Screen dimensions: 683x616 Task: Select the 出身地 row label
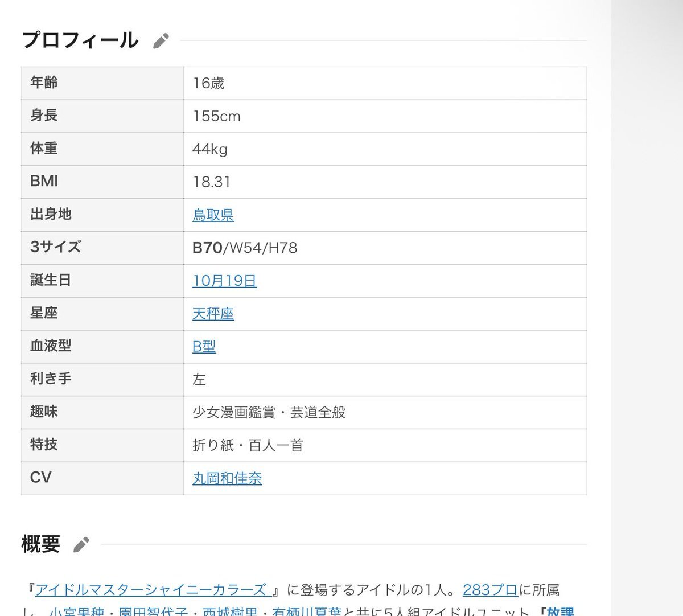click(51, 214)
